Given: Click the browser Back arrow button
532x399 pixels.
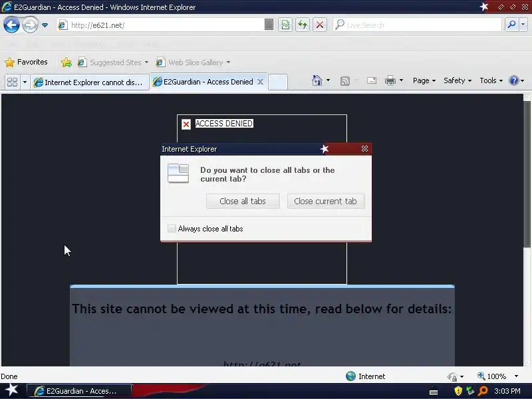Looking at the screenshot, I should (x=11, y=25).
